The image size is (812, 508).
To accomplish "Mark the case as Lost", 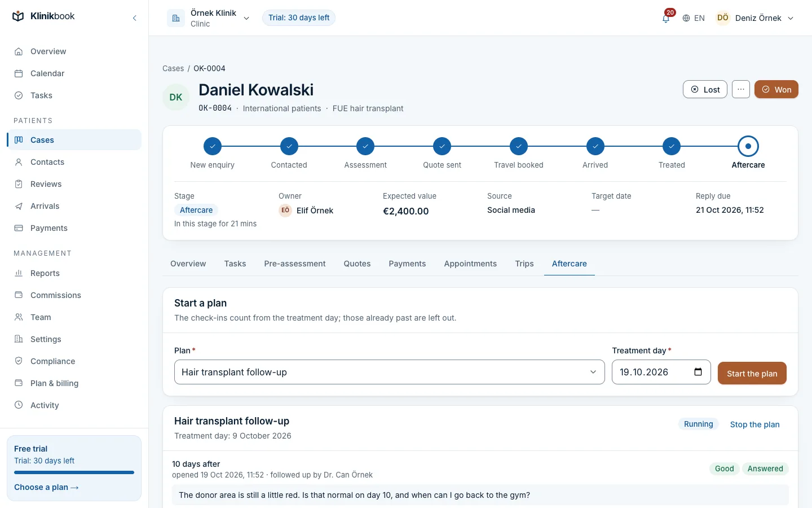I will click(705, 89).
